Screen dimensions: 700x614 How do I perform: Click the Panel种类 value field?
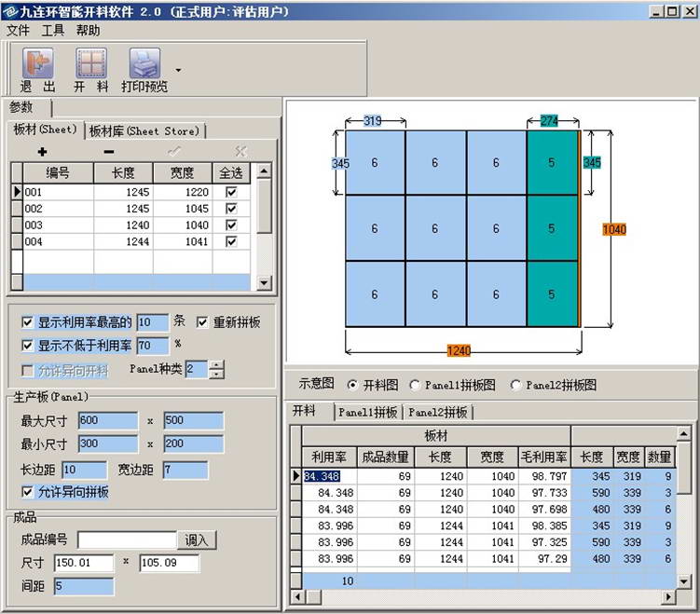[x=197, y=369]
